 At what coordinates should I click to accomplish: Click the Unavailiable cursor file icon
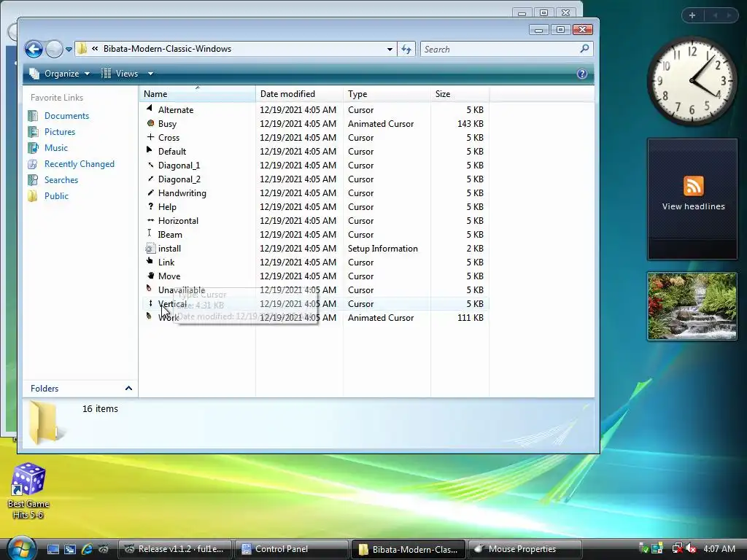pyautogui.click(x=150, y=289)
